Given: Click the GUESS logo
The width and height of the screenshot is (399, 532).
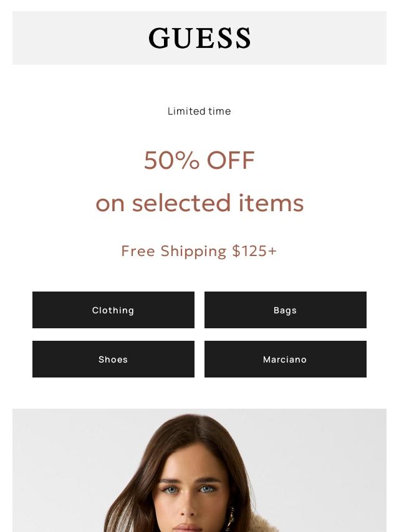Looking at the screenshot, I should [x=199, y=38].
